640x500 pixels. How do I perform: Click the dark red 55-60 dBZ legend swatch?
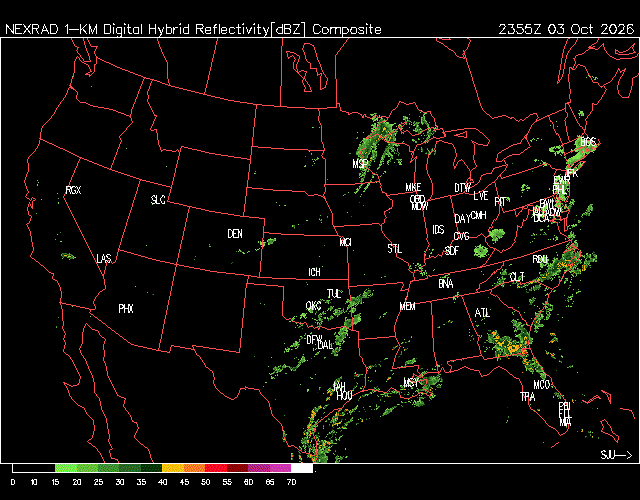coord(238,468)
